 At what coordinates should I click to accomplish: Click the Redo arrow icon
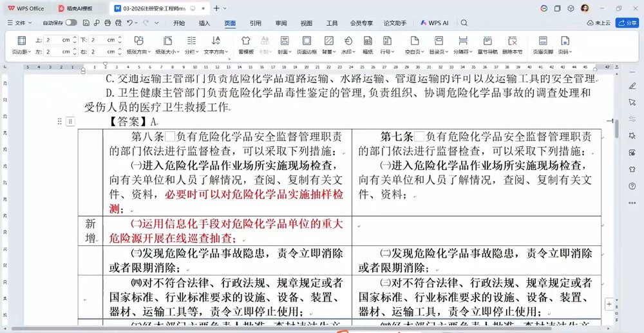146,23
